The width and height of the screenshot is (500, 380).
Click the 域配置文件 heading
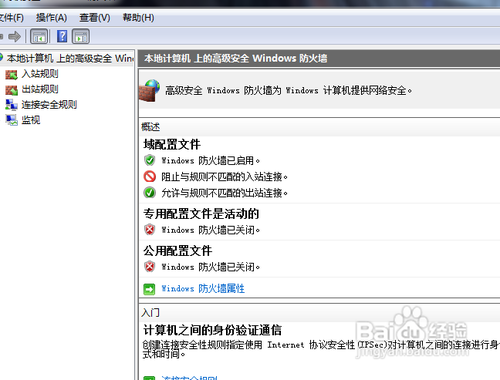(172, 145)
